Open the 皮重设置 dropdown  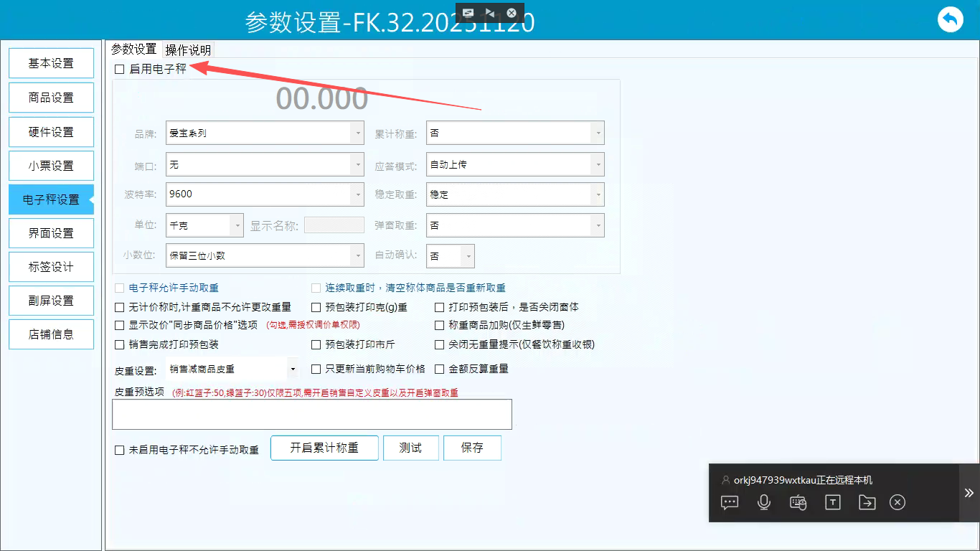coord(232,369)
